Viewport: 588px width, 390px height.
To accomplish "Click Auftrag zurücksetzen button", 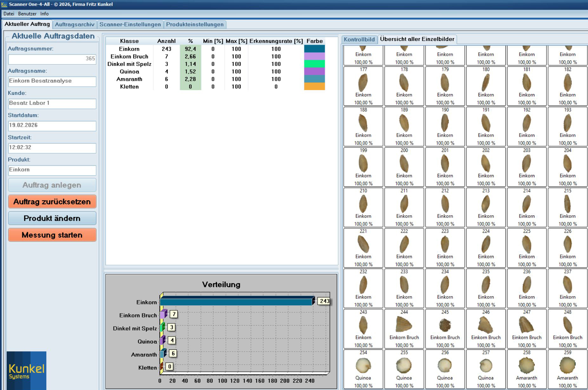I will (52, 202).
